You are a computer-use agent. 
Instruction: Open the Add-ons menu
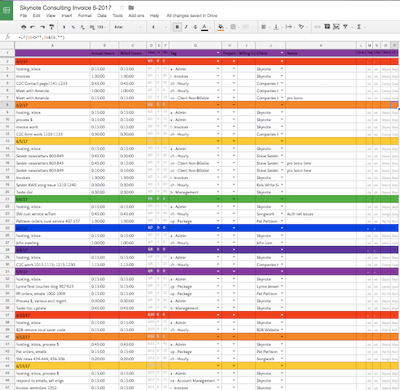pos(136,16)
